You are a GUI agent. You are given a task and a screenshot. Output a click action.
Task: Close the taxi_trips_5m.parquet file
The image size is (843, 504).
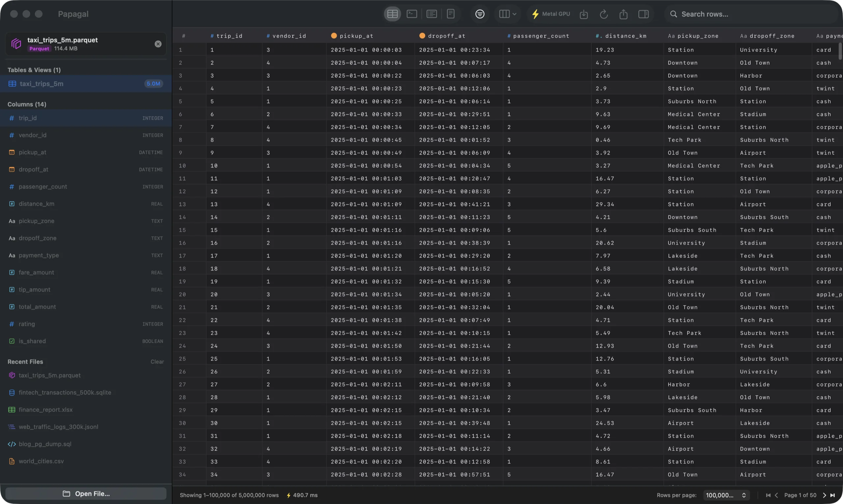pos(158,44)
